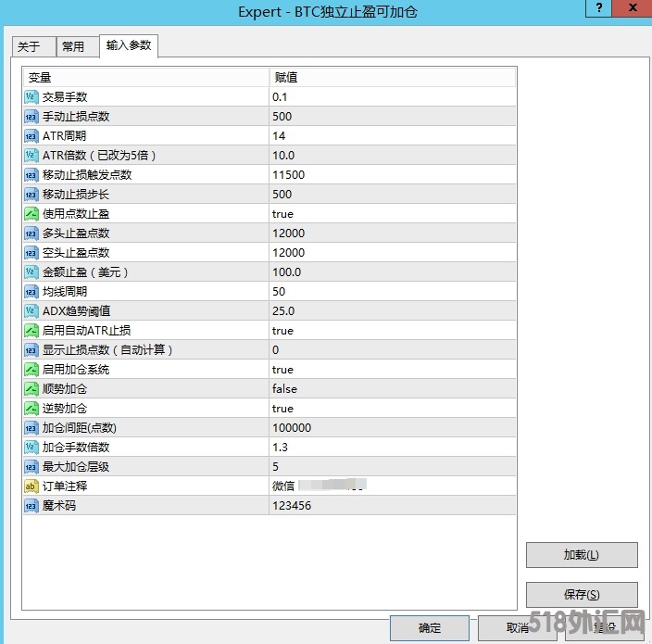Confirm with the 确定 button

coord(430,627)
